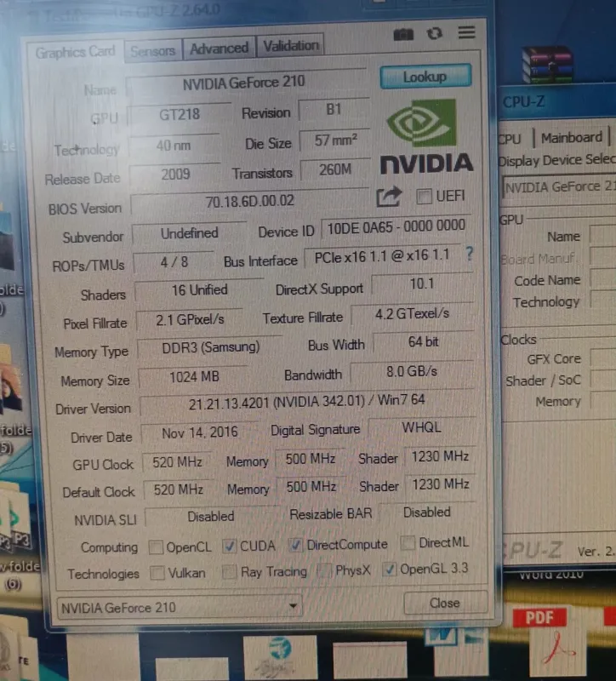Click the Shaders value 16 Unified
This screenshot has height=681, width=616.
(199, 289)
